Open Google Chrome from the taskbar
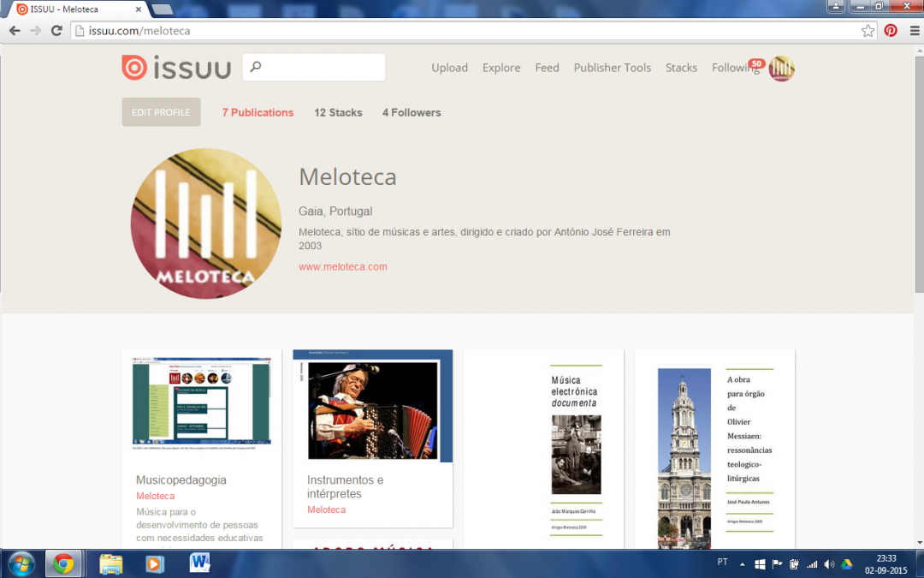 [x=63, y=563]
